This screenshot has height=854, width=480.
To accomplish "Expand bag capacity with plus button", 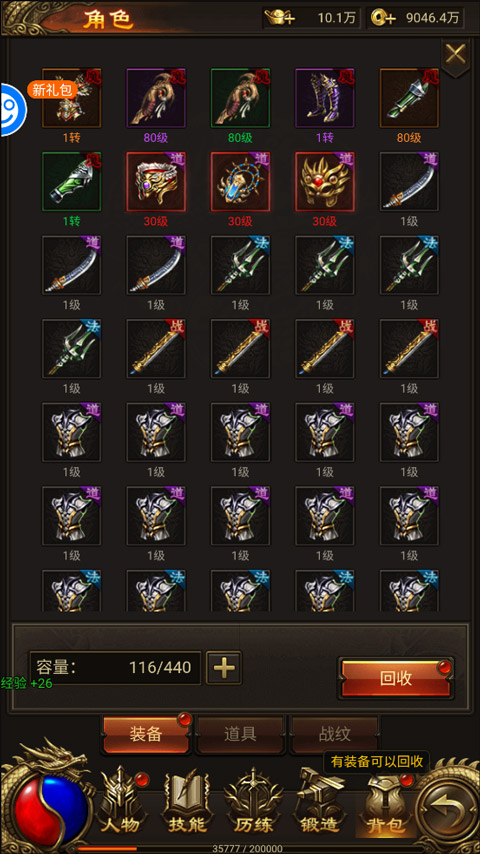I will [224, 668].
